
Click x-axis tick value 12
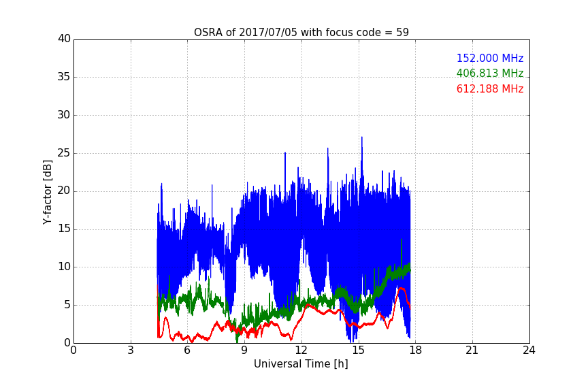[301, 350]
